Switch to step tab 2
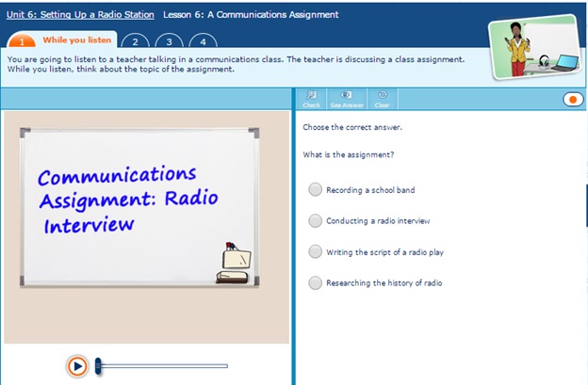This screenshot has width=588, height=385. coord(136,41)
